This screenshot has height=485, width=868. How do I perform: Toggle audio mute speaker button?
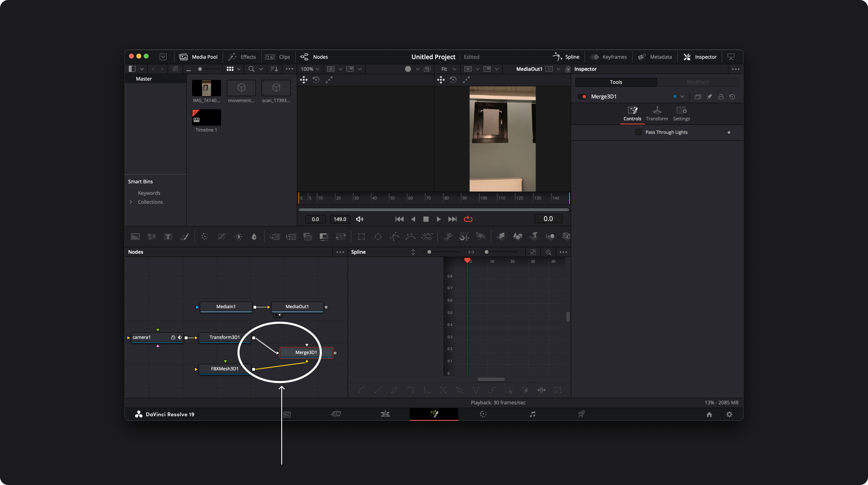coord(359,219)
